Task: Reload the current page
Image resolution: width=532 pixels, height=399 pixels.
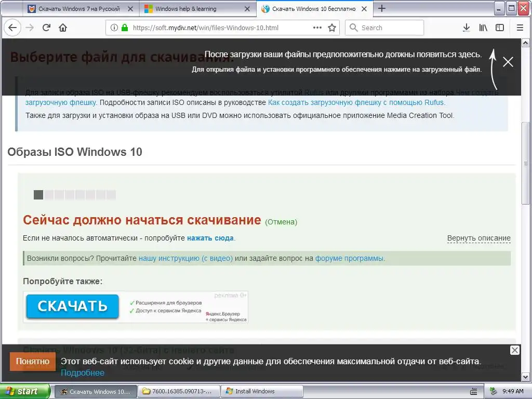Action: (x=46, y=28)
